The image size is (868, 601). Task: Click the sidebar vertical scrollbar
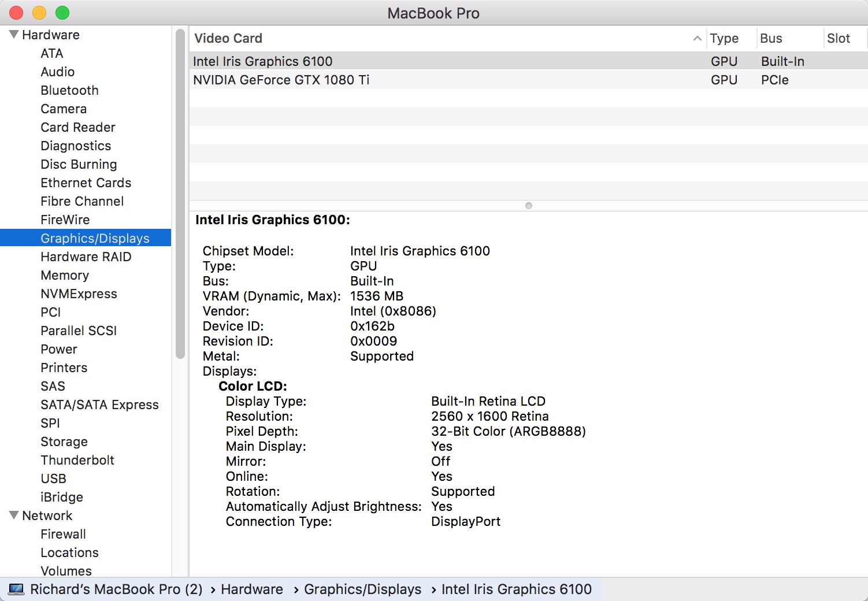click(180, 194)
